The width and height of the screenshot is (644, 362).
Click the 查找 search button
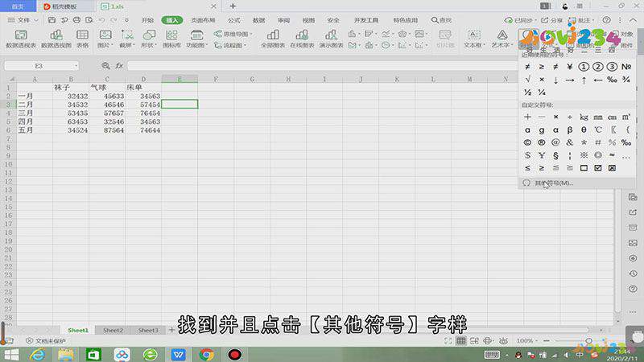pyautogui.click(x=441, y=20)
